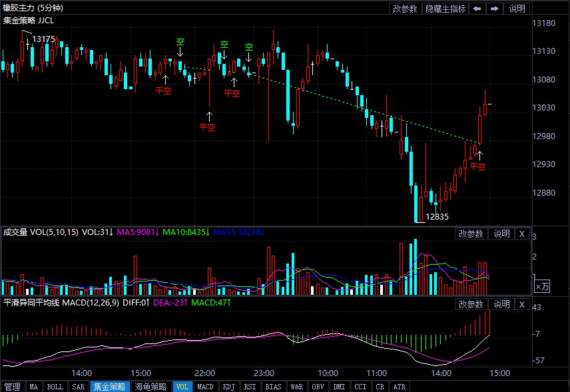The width and height of the screenshot is (570, 392).
Task: Click 改参数 in the MACD panel header
Action: pyautogui.click(x=471, y=304)
